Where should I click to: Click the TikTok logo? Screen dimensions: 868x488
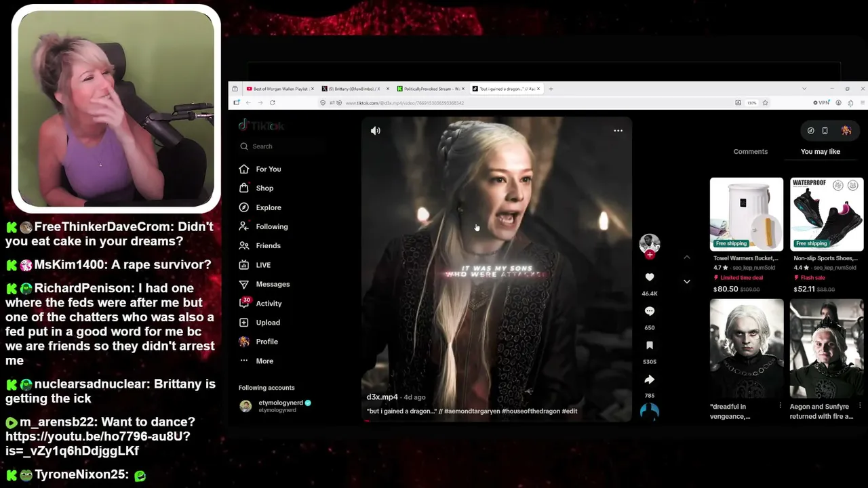(x=262, y=125)
